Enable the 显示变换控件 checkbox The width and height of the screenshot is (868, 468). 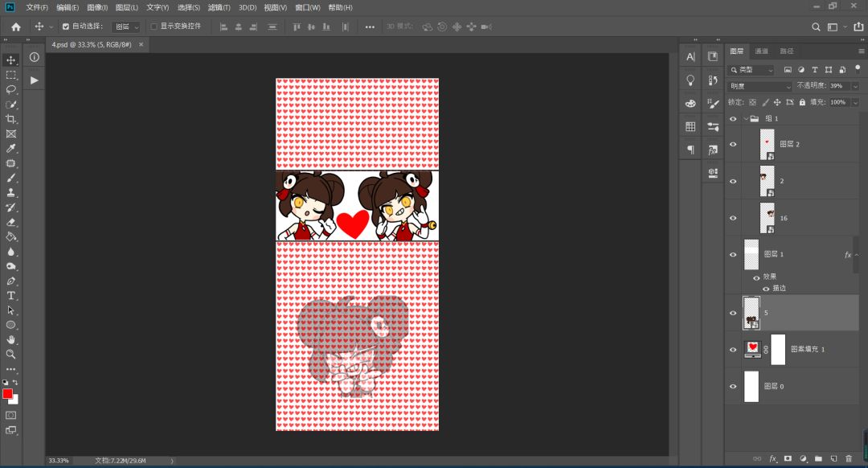pyautogui.click(x=154, y=27)
